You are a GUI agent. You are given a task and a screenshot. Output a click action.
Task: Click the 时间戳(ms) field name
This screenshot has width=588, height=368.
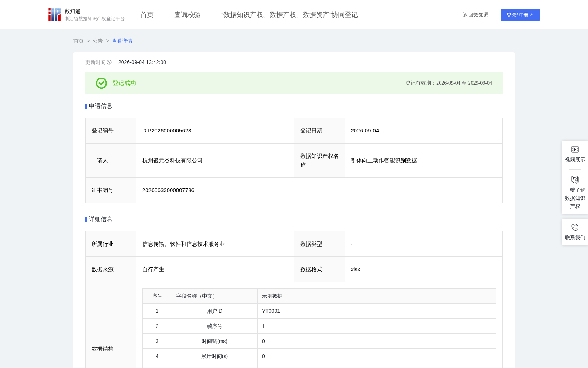pos(215,341)
